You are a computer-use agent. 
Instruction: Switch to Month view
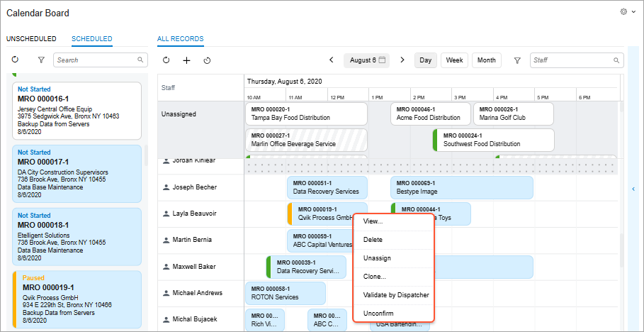[486, 60]
